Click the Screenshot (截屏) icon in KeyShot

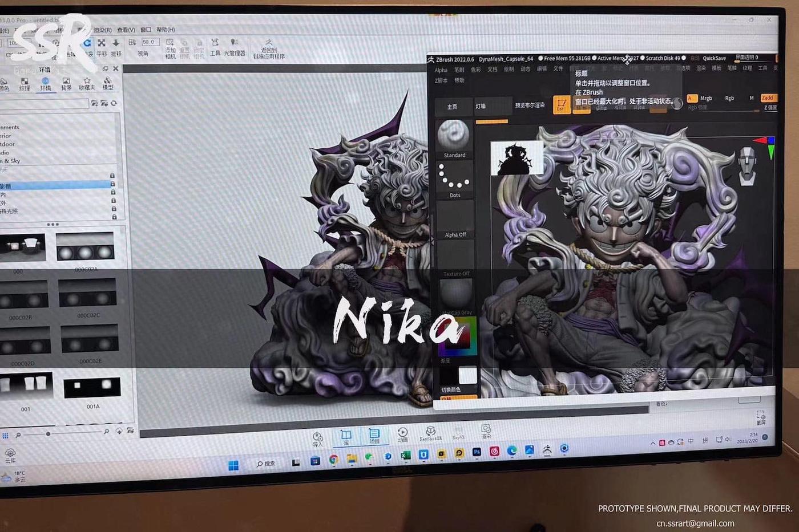[761, 417]
